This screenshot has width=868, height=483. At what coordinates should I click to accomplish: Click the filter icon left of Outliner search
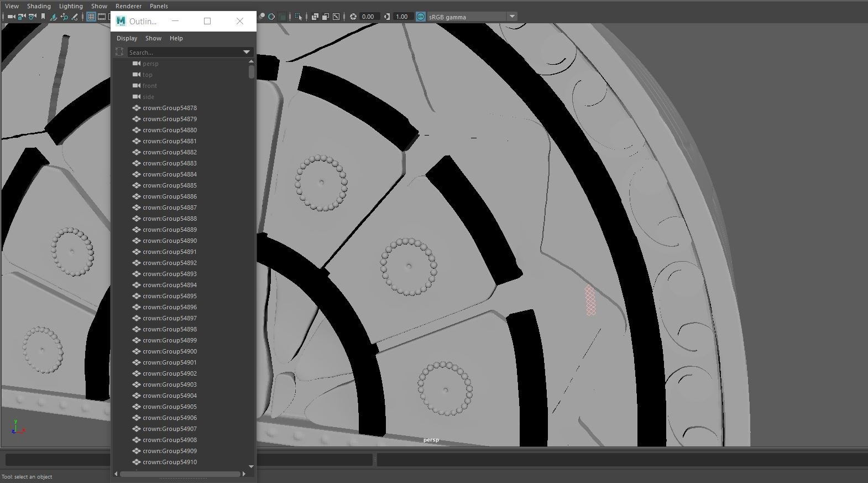click(x=119, y=52)
